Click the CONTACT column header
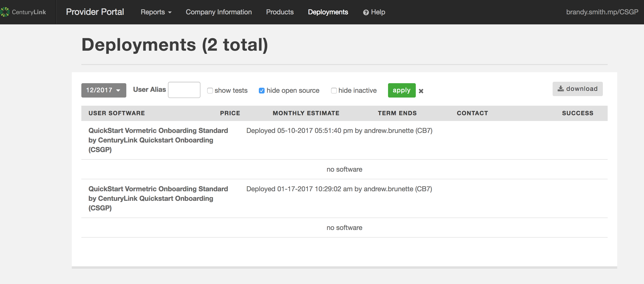644x284 pixels. click(472, 113)
